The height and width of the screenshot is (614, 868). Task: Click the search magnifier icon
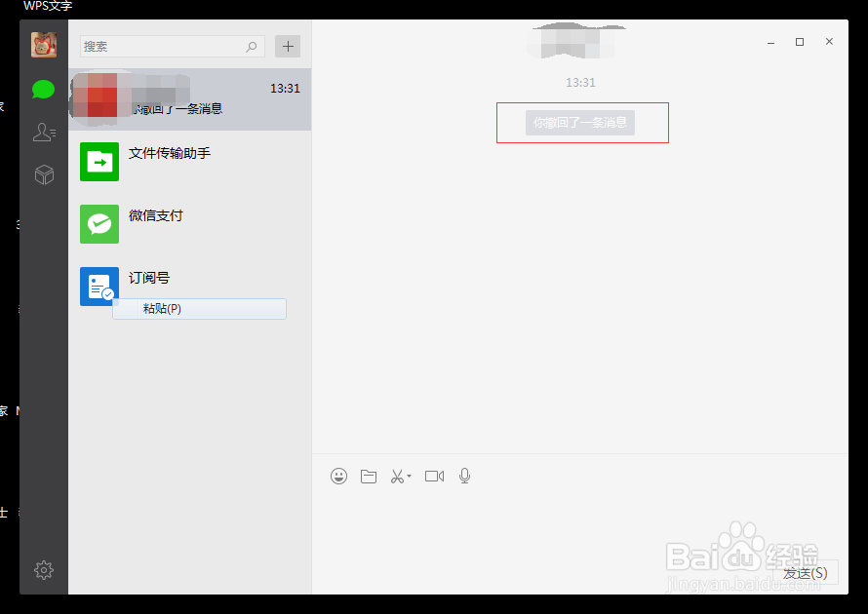(x=252, y=47)
